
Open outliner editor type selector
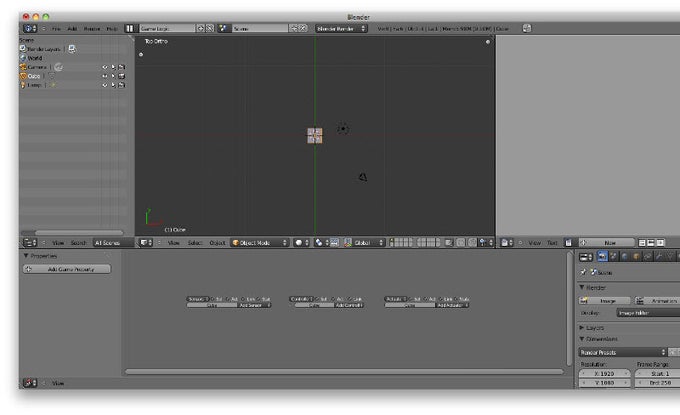pos(30,243)
